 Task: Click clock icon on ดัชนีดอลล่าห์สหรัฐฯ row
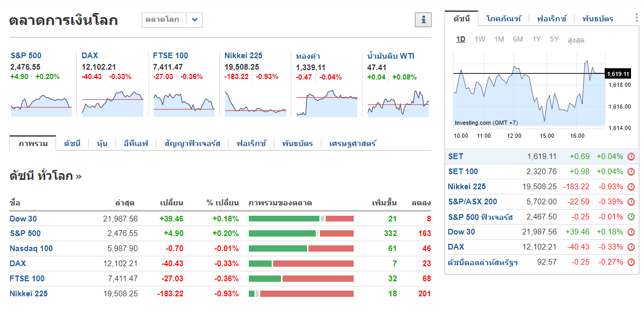631,262
